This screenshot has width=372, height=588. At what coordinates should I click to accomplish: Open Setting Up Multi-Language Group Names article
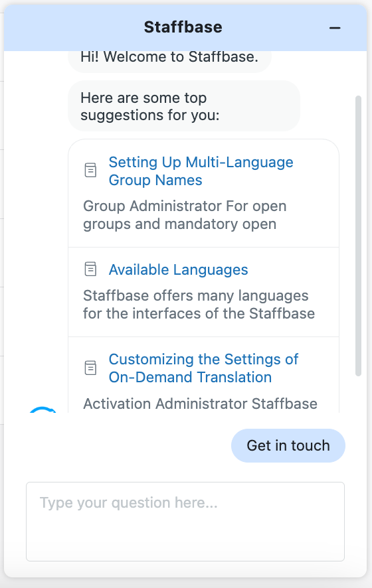(x=201, y=171)
